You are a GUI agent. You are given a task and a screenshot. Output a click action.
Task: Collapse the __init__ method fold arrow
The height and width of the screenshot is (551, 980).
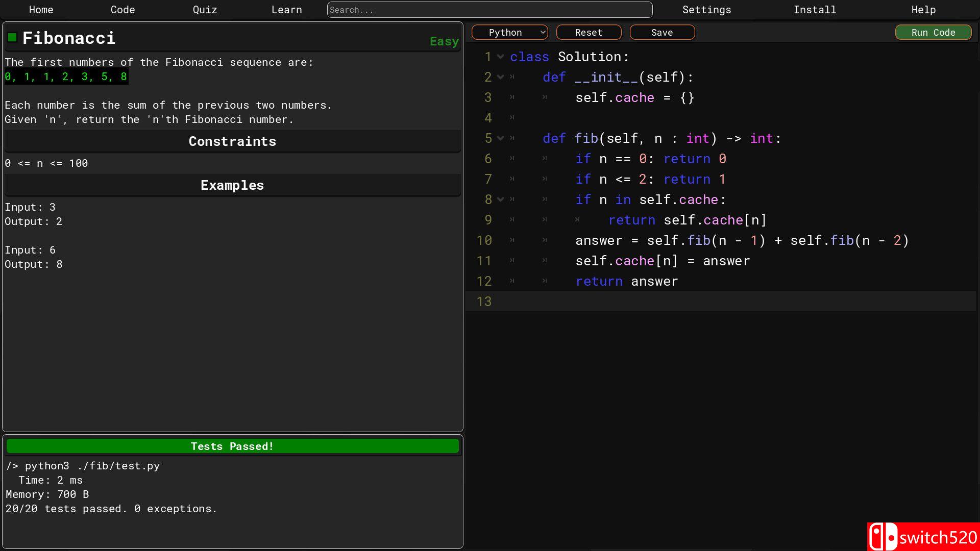click(x=501, y=77)
